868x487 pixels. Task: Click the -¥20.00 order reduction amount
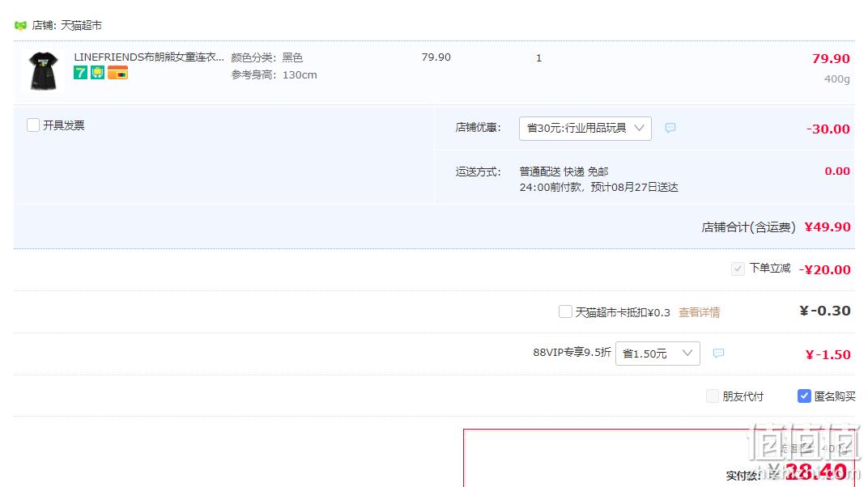point(824,269)
